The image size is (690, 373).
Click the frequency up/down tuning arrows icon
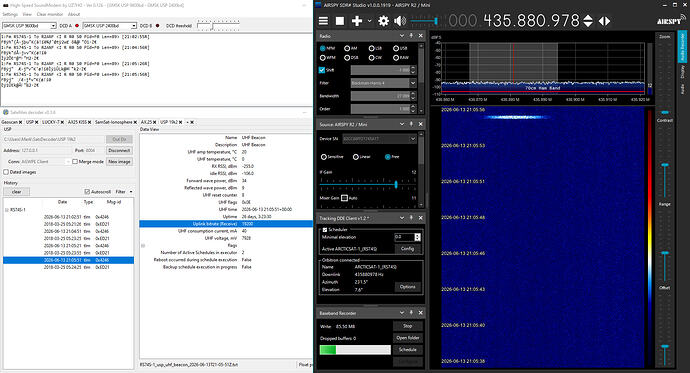click(588, 21)
